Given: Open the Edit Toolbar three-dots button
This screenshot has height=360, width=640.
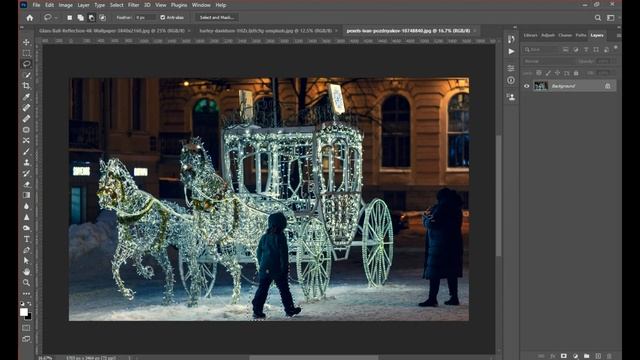Looking at the screenshot, I should pos(26,293).
